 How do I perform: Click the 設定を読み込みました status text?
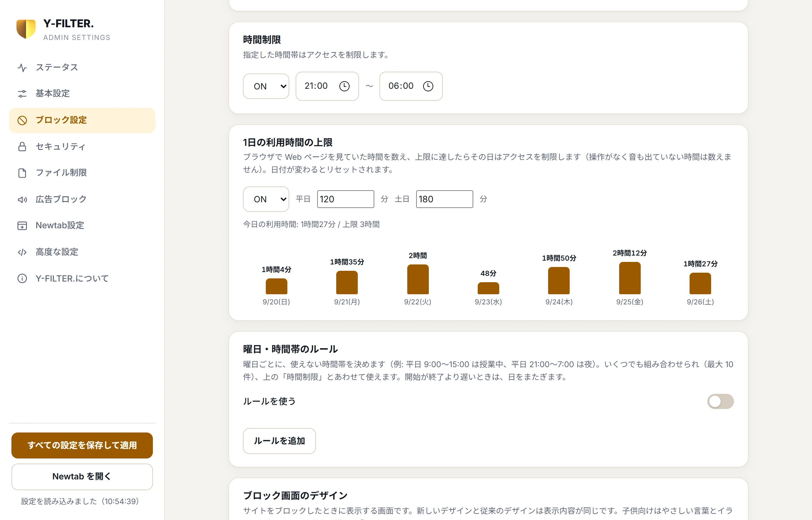tap(80, 501)
